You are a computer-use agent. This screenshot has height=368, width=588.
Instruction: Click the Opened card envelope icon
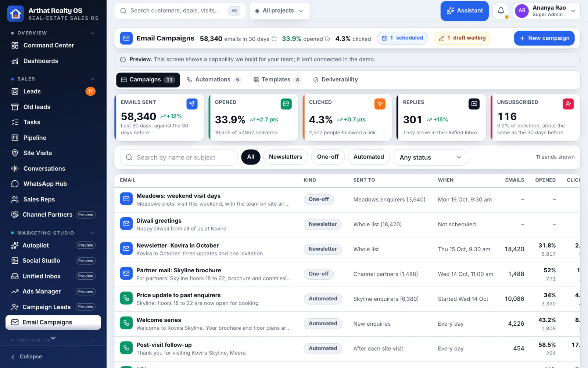coord(286,104)
